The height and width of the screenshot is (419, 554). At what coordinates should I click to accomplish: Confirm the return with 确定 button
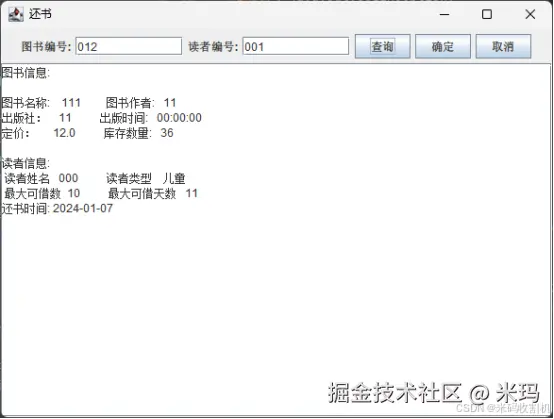pyautogui.click(x=443, y=46)
